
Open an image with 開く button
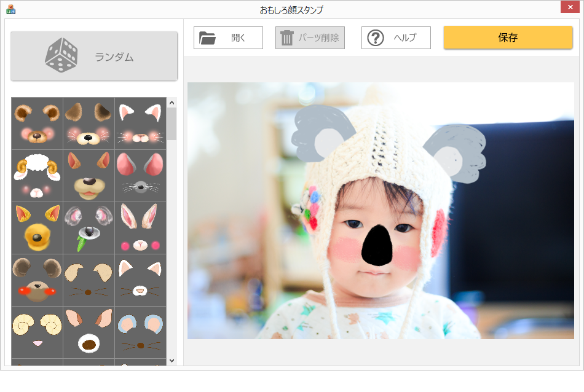228,38
